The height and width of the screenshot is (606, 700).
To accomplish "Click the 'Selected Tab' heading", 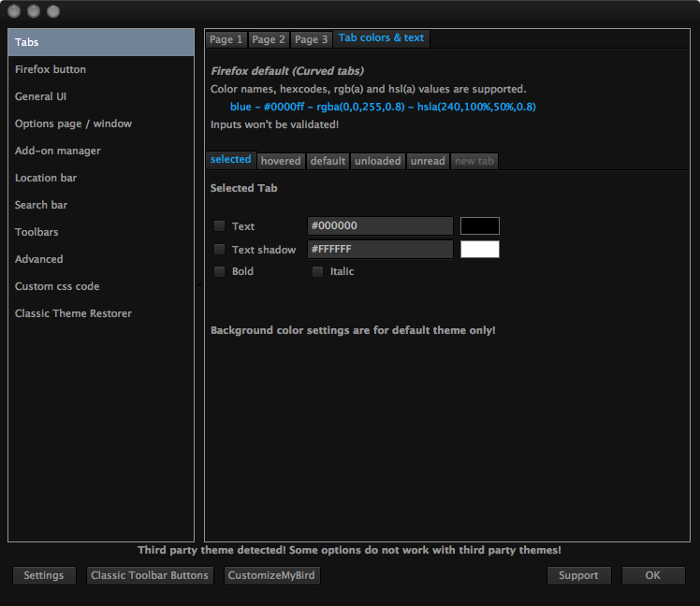I will [x=243, y=188].
